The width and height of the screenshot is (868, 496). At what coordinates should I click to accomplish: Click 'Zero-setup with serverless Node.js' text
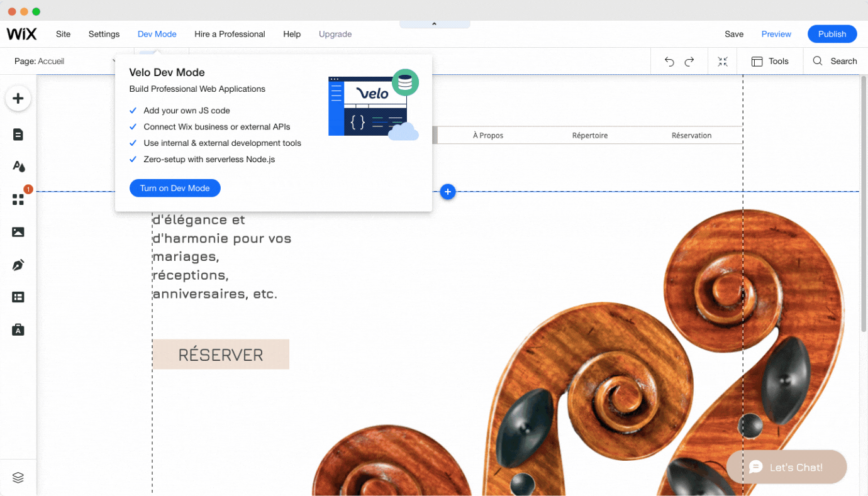pos(209,160)
